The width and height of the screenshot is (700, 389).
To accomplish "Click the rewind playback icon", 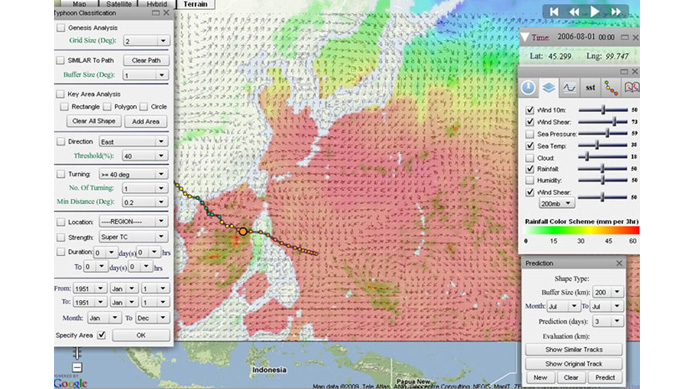I will (x=574, y=12).
